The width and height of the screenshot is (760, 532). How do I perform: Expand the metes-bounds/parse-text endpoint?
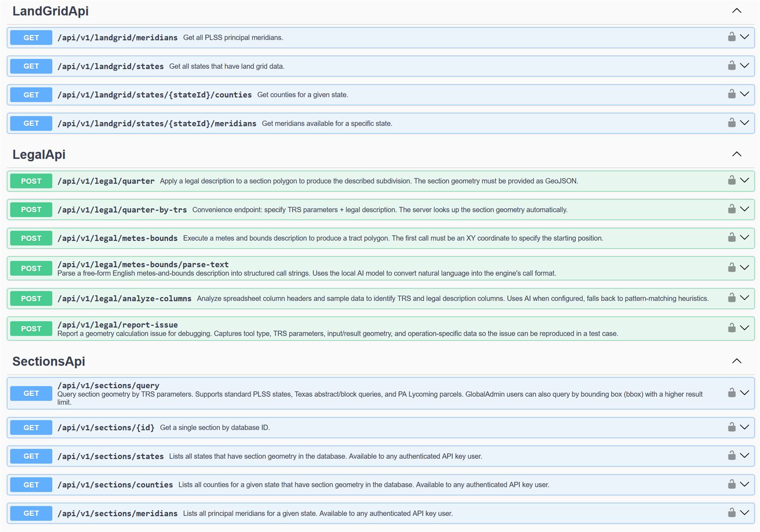click(x=745, y=268)
